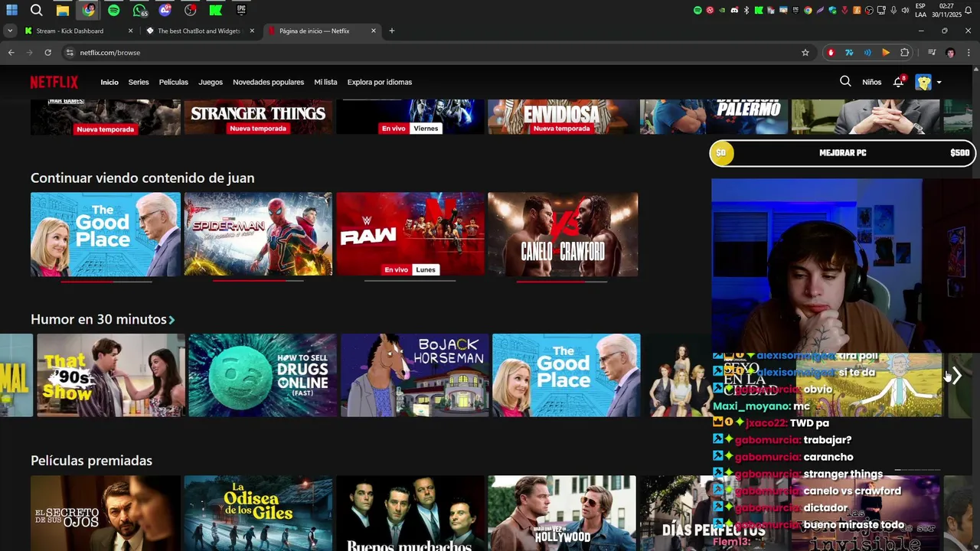The height and width of the screenshot is (551, 980).
Task: Click the Canelo vs Crawford progress bar
Action: [x=562, y=281]
